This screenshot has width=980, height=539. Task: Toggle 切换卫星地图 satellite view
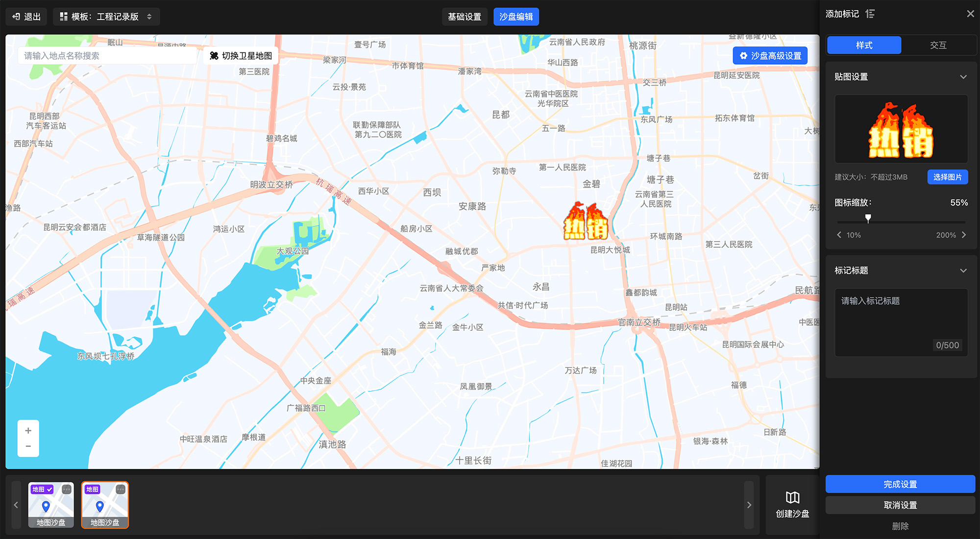241,56
